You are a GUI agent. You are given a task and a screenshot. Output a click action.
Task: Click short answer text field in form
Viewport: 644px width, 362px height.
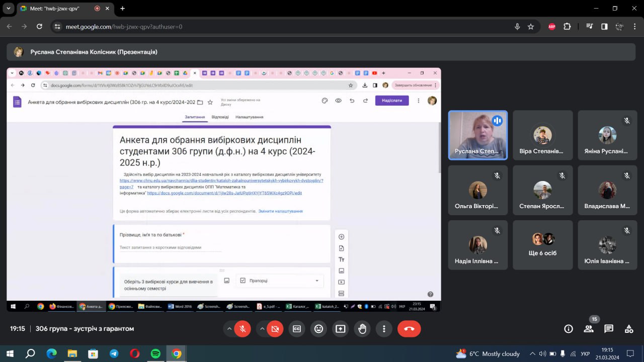click(x=170, y=248)
